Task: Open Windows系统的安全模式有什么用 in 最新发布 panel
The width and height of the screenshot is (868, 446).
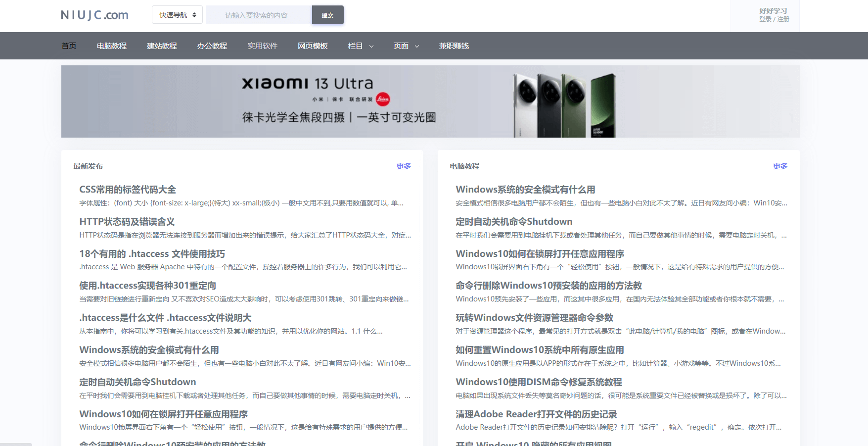Action: tap(149, 350)
